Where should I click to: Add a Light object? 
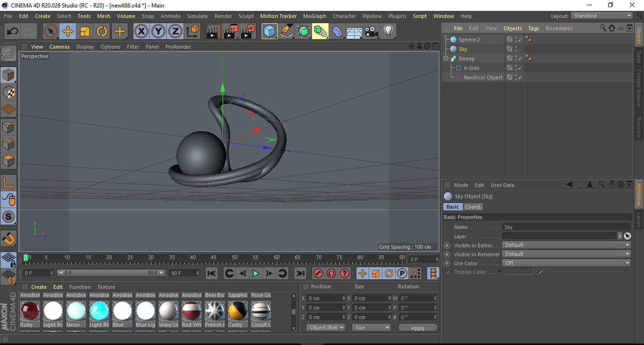[388, 32]
